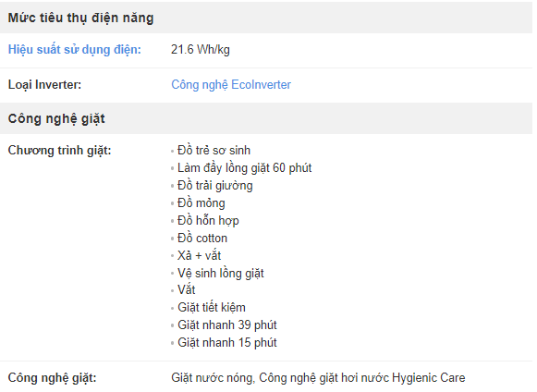This screenshot has width=537, height=392.
Task: Click the Đồ cotton list item
Action: [202, 238]
